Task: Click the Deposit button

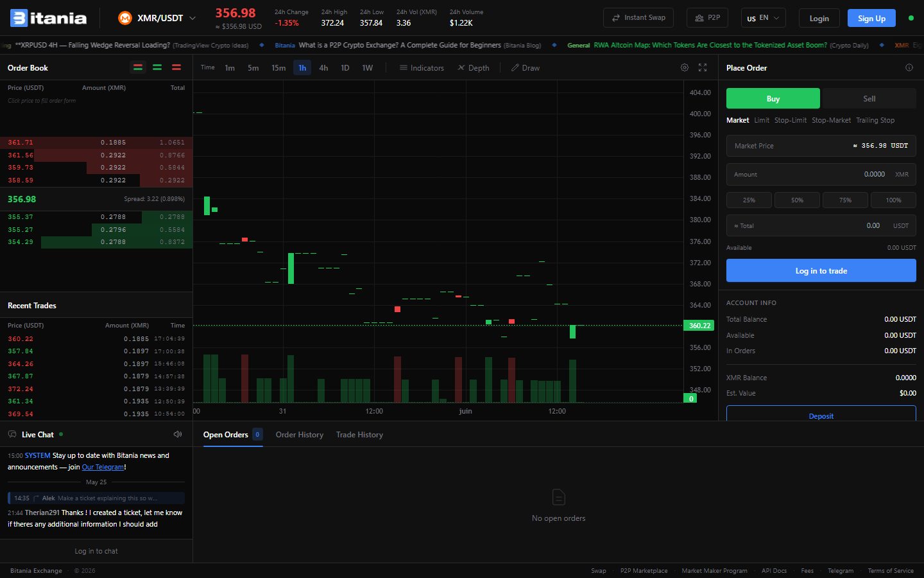Action: pyautogui.click(x=821, y=414)
